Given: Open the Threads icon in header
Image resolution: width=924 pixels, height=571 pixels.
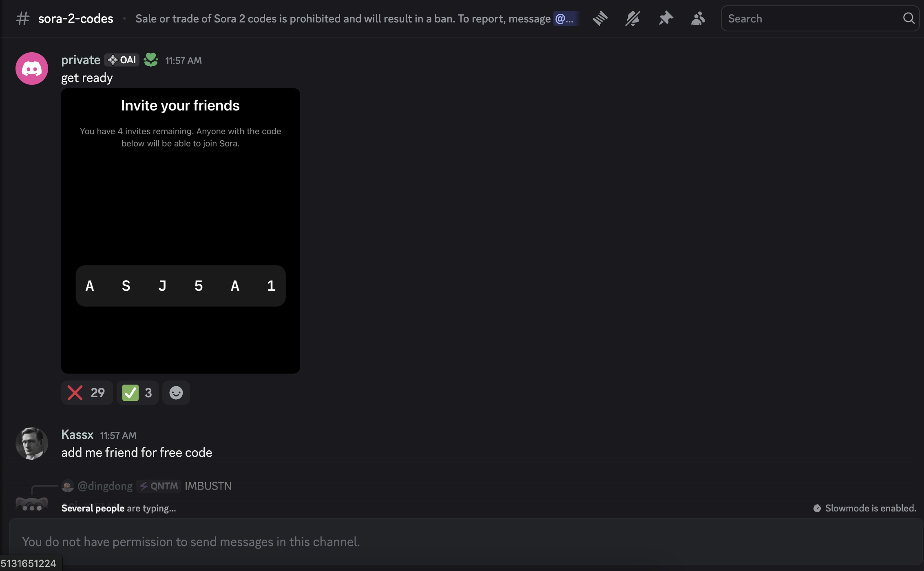Looking at the screenshot, I should point(600,18).
